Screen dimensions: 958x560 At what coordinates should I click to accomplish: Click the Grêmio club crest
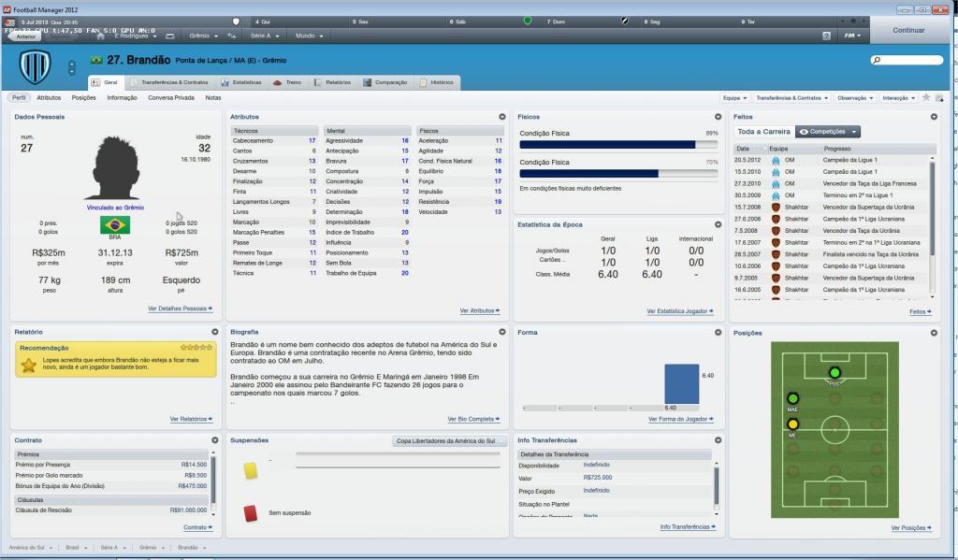(x=35, y=66)
